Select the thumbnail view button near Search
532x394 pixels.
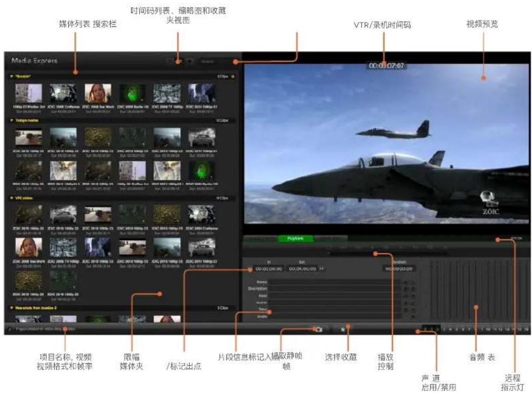pos(179,61)
